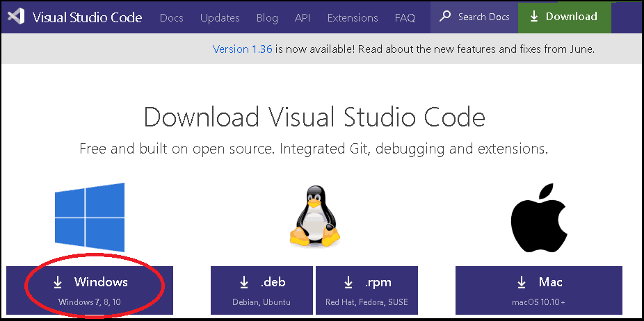The image size is (644, 321).
Task: Select the API navigation item
Action: click(303, 17)
